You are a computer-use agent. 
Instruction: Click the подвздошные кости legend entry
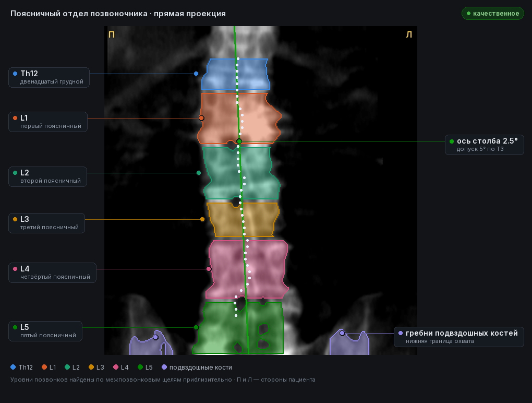[197, 367]
